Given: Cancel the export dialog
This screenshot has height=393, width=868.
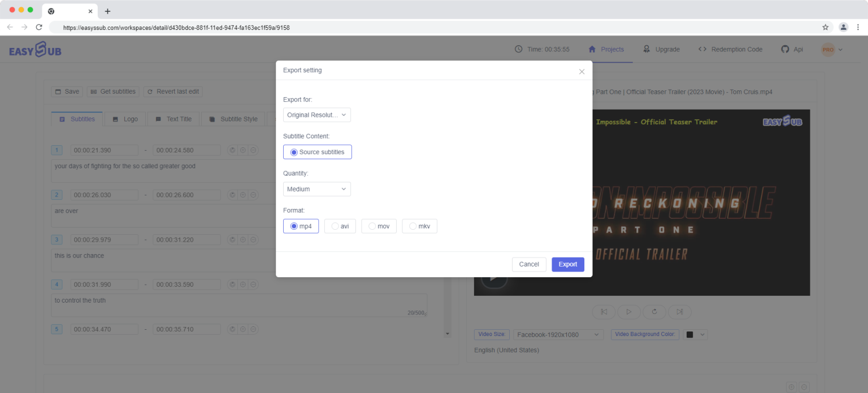Looking at the screenshot, I should [529, 264].
